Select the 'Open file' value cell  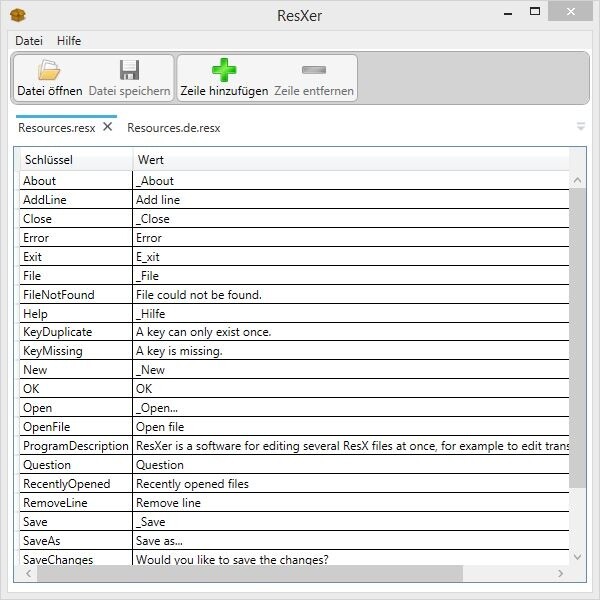[x=351, y=426]
